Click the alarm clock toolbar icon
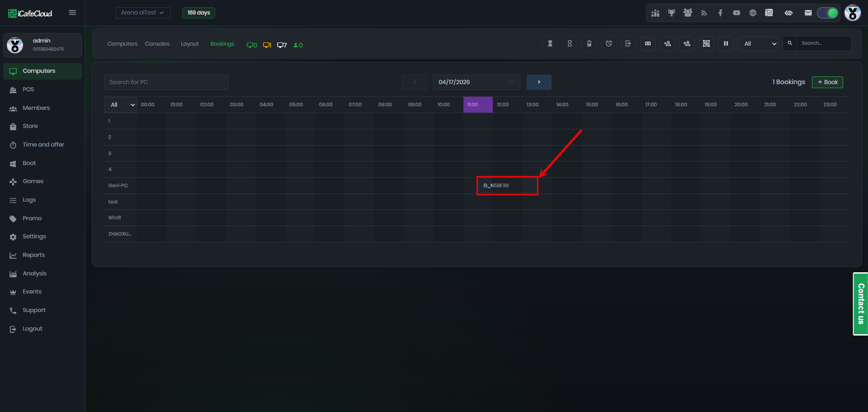 pos(609,43)
